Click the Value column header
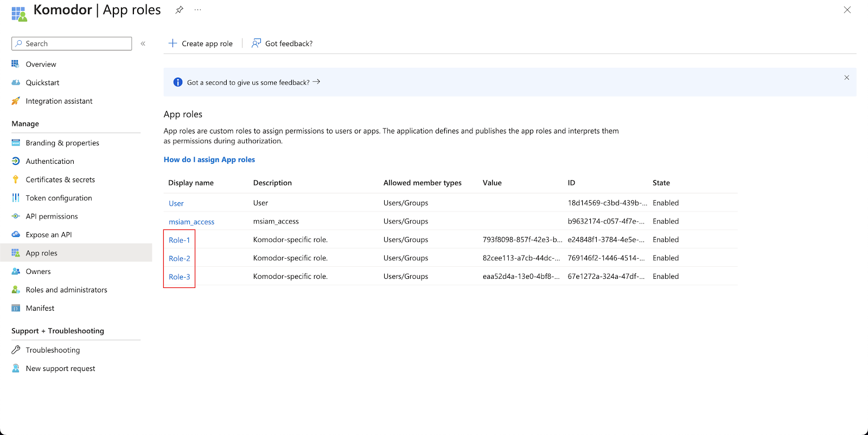The width and height of the screenshot is (868, 435). pyautogui.click(x=492, y=183)
